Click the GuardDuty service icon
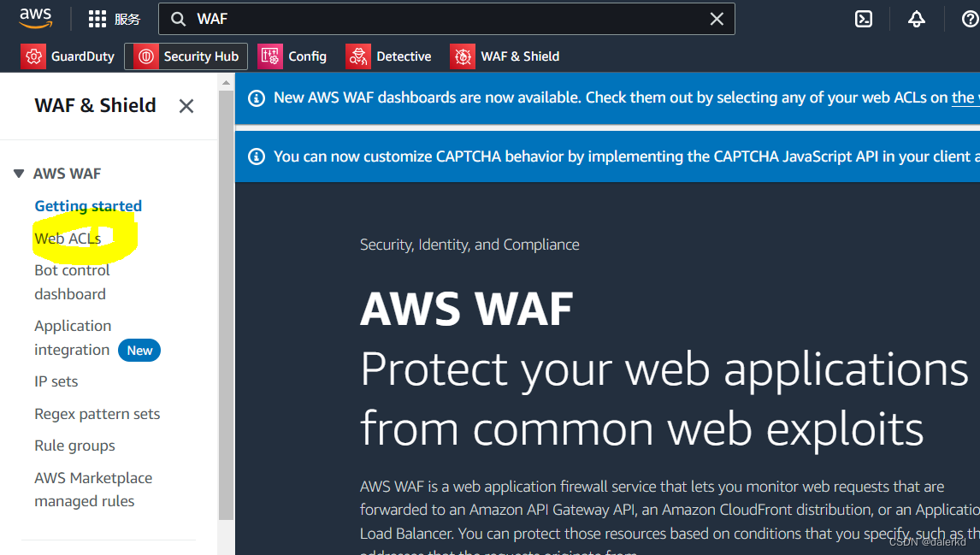The image size is (980, 555). (x=33, y=56)
